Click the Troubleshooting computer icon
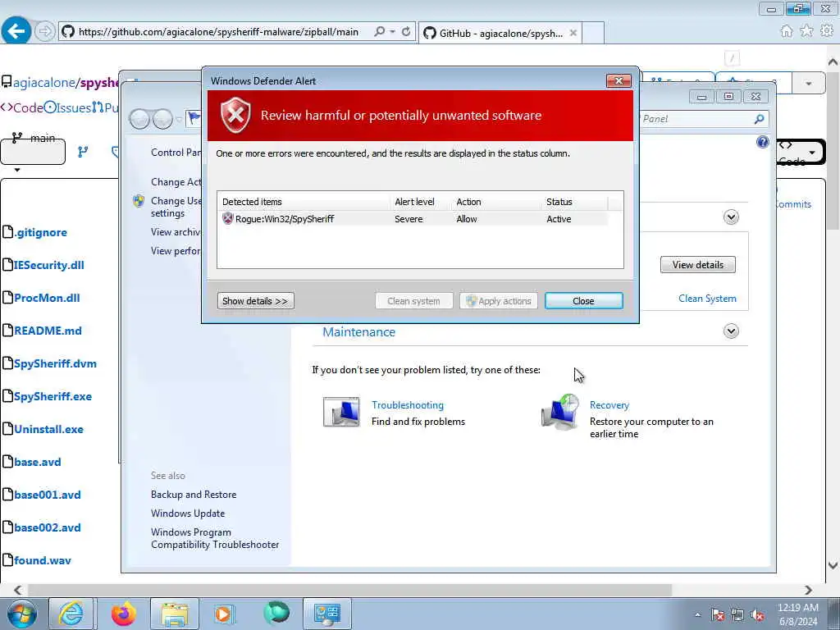 [341, 412]
